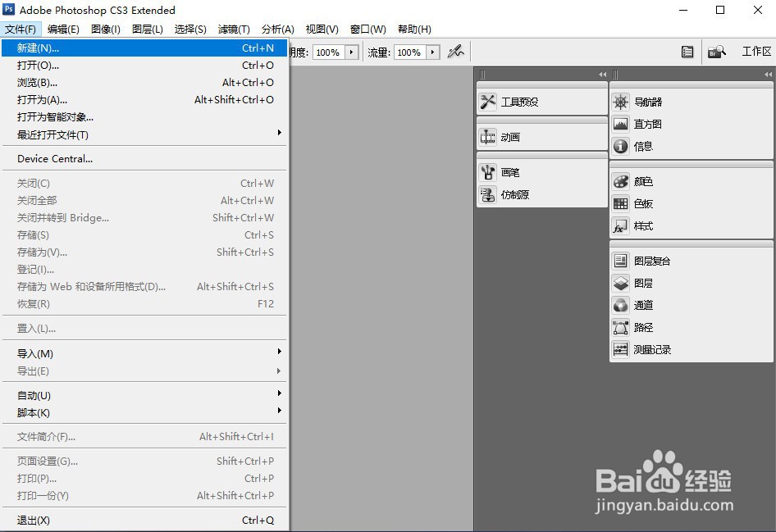This screenshot has width=776, height=532.
Task: Open the Swatches (色板) panel icon
Action: point(621,204)
